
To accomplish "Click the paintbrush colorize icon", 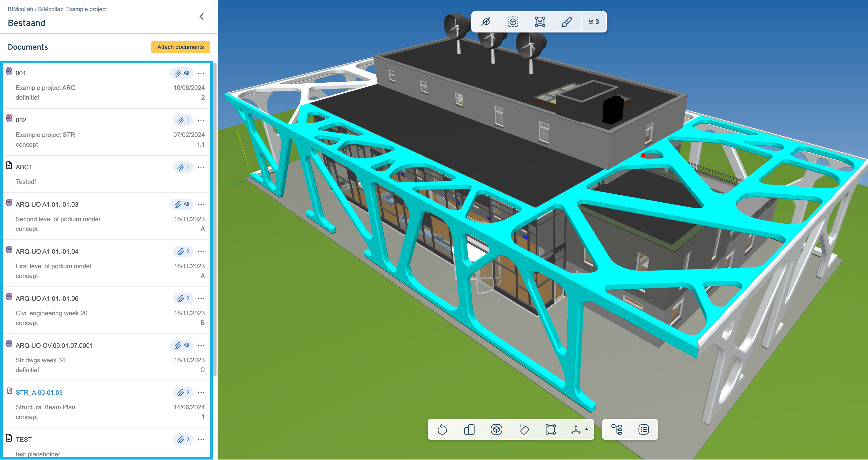I will [x=567, y=22].
